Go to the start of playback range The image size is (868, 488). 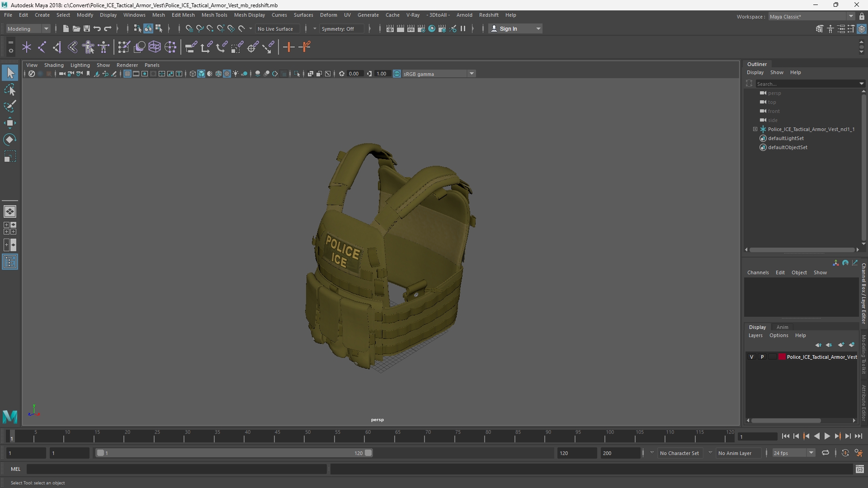pyautogui.click(x=785, y=436)
